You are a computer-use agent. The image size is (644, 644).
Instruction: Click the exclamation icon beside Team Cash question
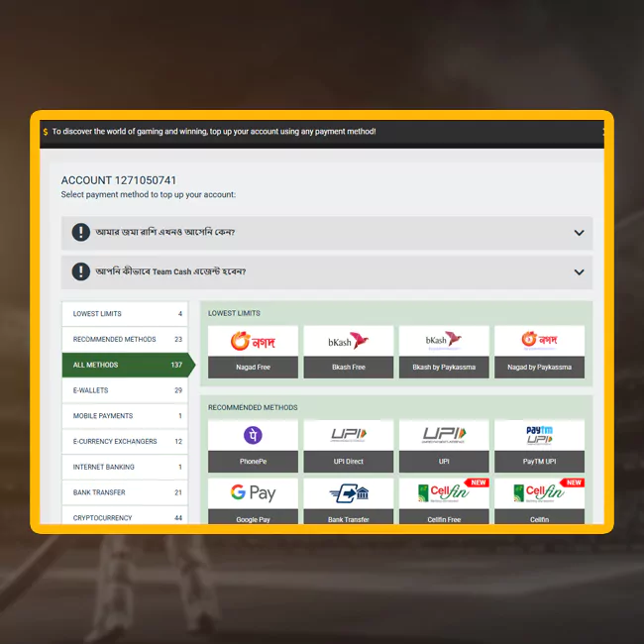[81, 271]
